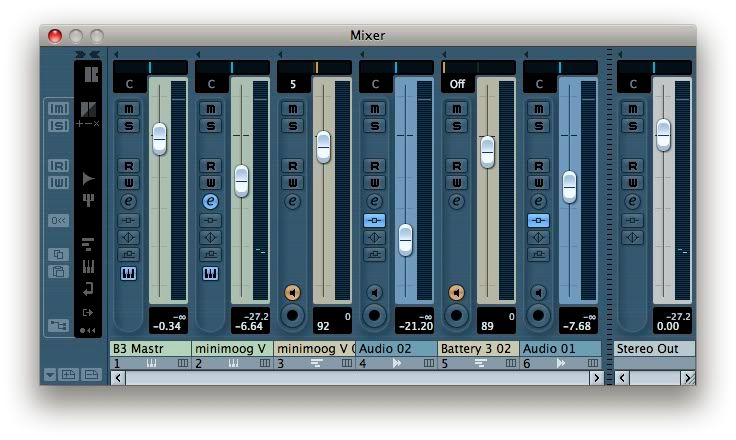Mute the Audio 02 channel

(375, 109)
